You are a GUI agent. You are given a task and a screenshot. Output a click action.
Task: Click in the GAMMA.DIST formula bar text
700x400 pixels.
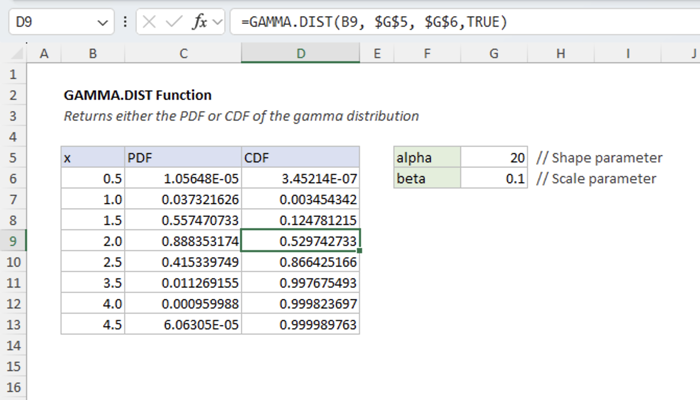pyautogui.click(x=374, y=22)
